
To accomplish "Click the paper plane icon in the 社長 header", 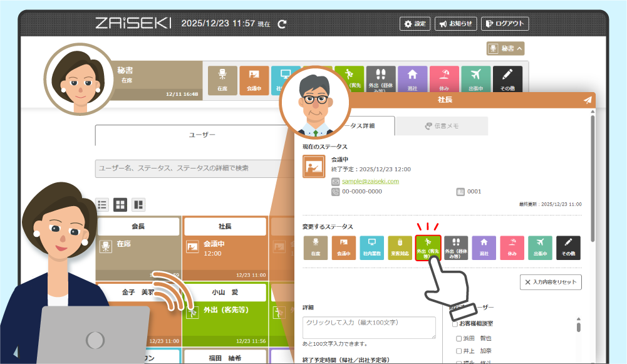I will pyautogui.click(x=587, y=100).
